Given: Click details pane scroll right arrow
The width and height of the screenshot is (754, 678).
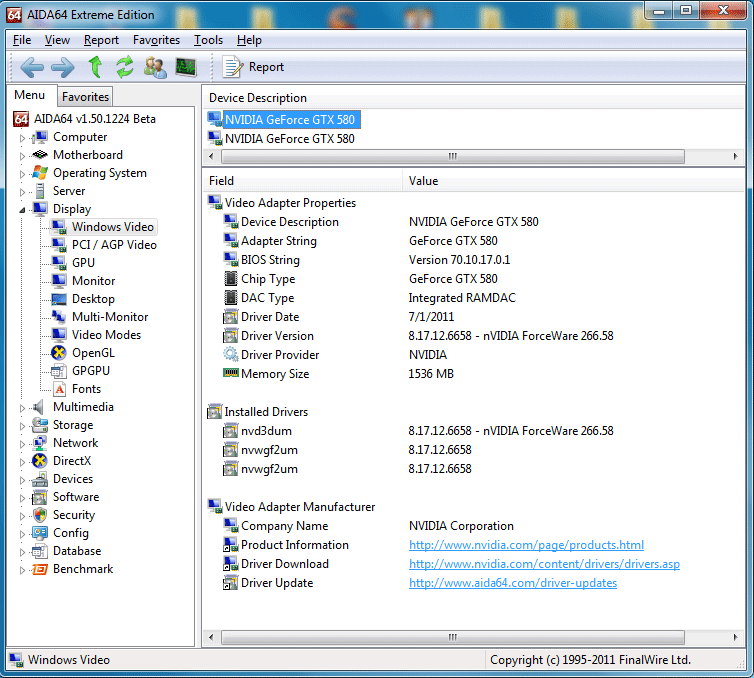Looking at the screenshot, I should [x=735, y=637].
